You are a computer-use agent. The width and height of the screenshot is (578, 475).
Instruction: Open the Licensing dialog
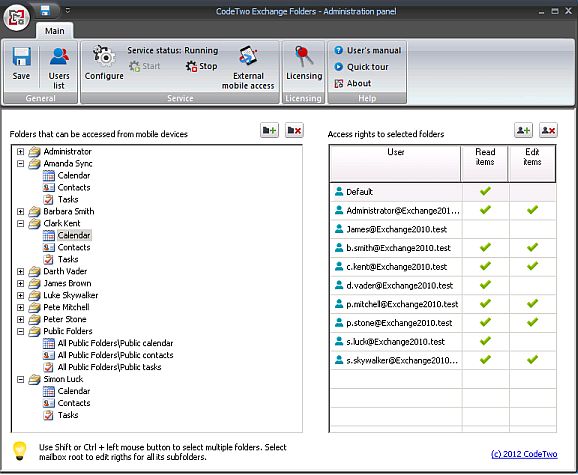[304, 63]
